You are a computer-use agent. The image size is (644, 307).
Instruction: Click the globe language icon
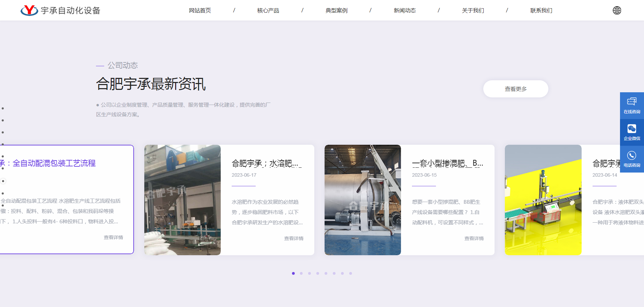tap(617, 10)
